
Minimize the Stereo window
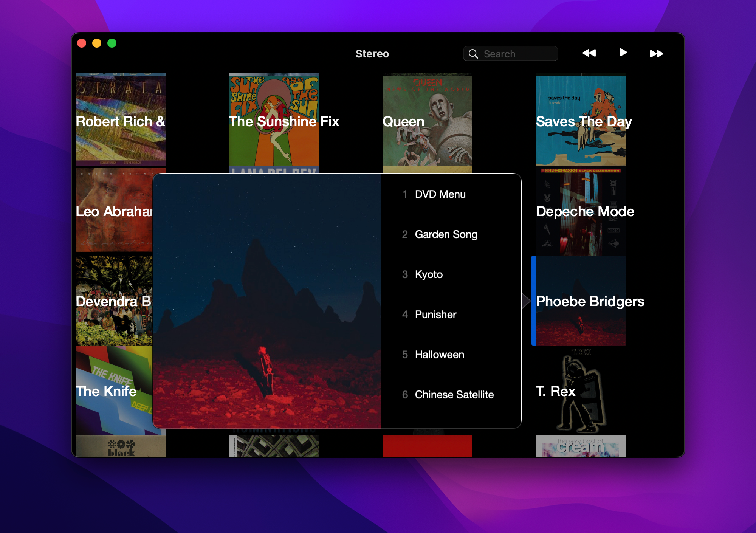click(x=97, y=43)
